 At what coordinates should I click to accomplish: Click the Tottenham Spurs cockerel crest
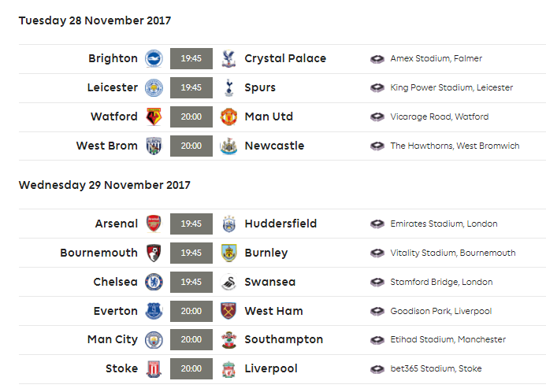(228, 87)
